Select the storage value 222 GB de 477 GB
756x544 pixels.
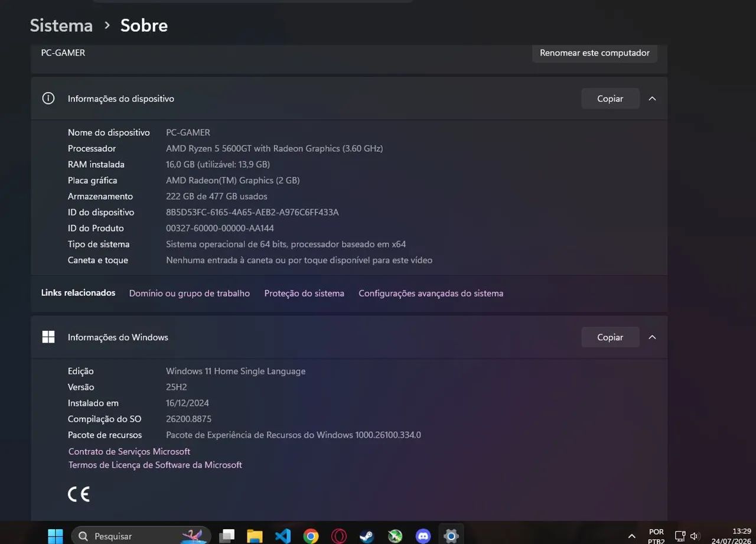point(217,197)
